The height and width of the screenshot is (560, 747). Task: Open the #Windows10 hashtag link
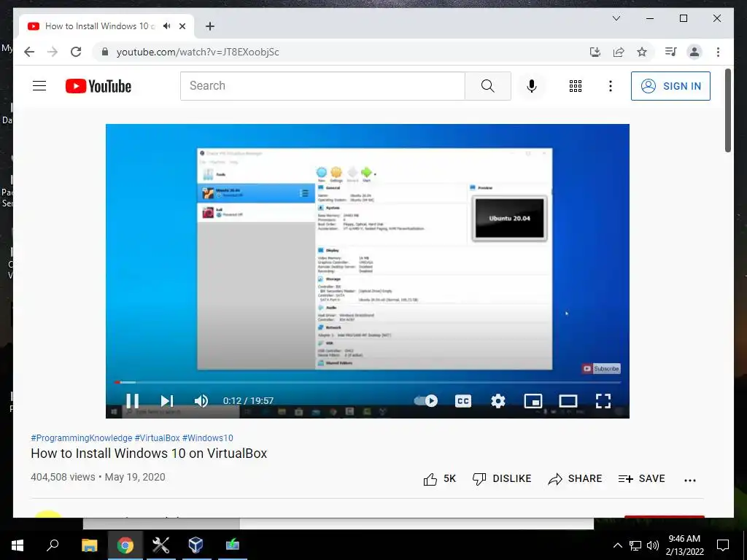tap(208, 438)
